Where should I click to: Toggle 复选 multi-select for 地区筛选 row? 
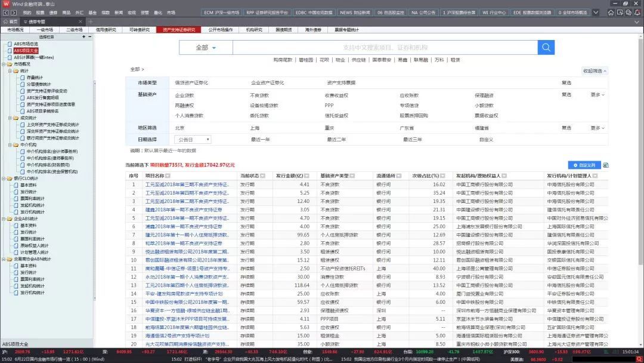(x=566, y=128)
